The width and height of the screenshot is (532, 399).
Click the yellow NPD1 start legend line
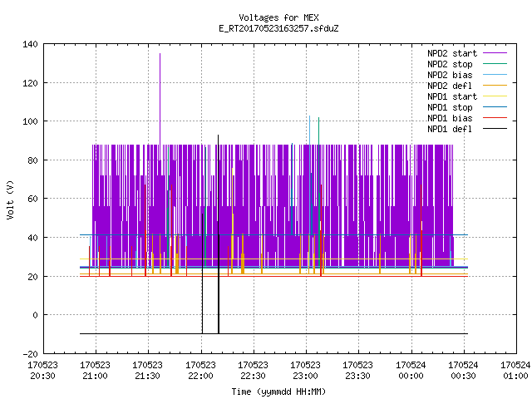click(x=495, y=96)
